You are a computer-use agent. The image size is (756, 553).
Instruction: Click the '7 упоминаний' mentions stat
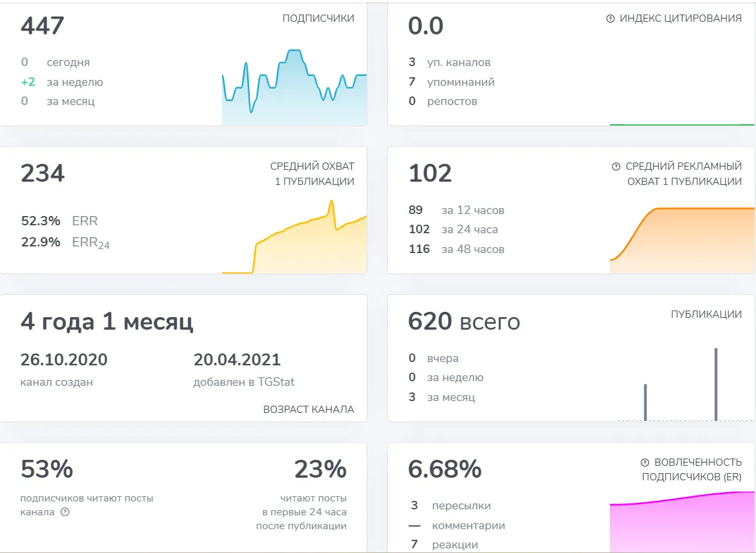(x=451, y=82)
